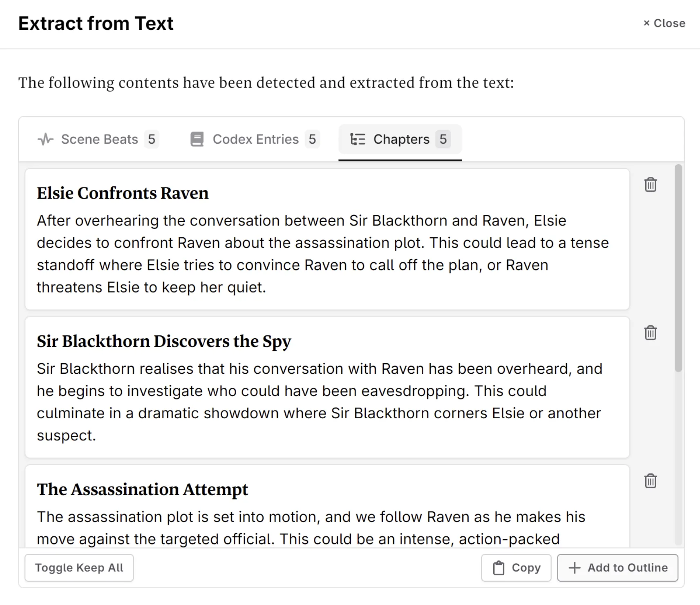Open the Codex Entries tab
The height and width of the screenshot is (605, 700).
[255, 139]
